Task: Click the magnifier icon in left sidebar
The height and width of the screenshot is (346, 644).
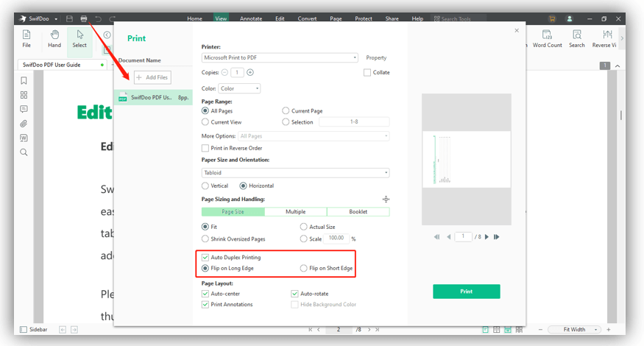Action: point(24,152)
